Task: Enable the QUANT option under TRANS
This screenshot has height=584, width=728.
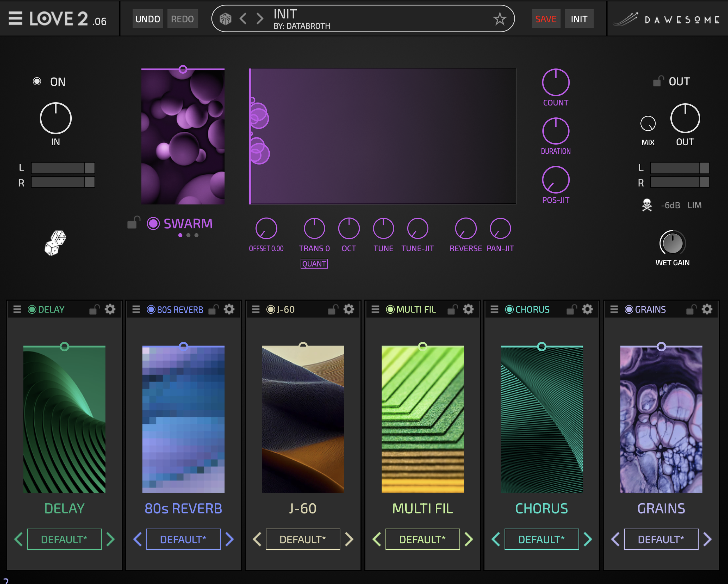Action: (314, 264)
